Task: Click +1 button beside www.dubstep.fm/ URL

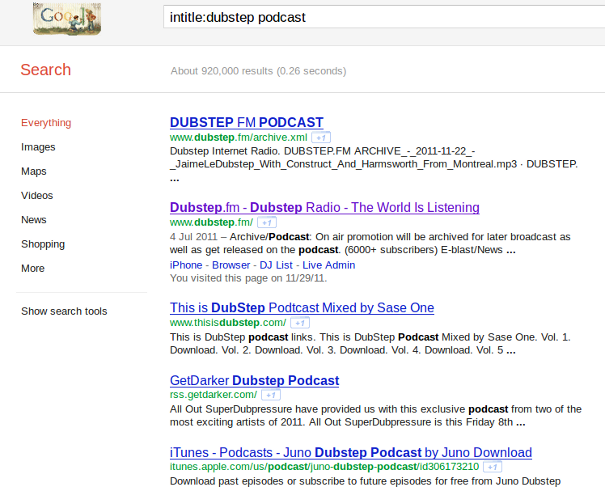Action: [267, 223]
